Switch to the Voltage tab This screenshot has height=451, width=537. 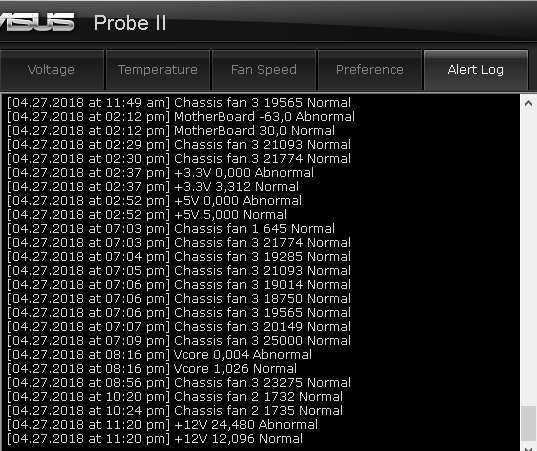point(51,70)
